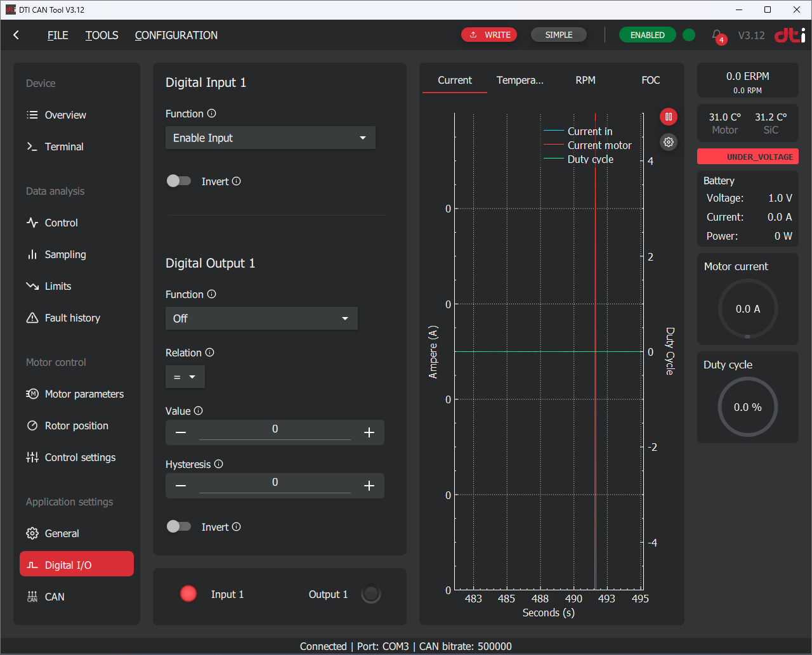Click the back arrow icon
Viewport: 812px width, 655px height.
(16, 36)
